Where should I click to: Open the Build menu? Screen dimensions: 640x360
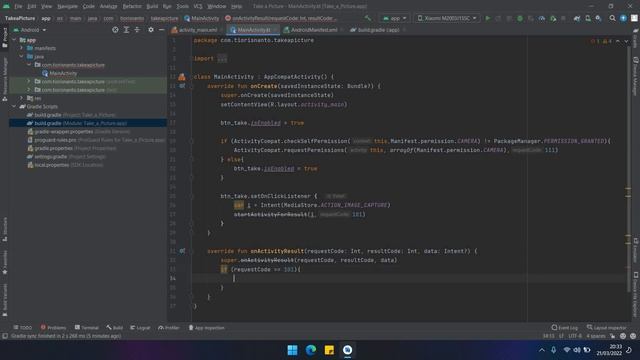point(152,7)
